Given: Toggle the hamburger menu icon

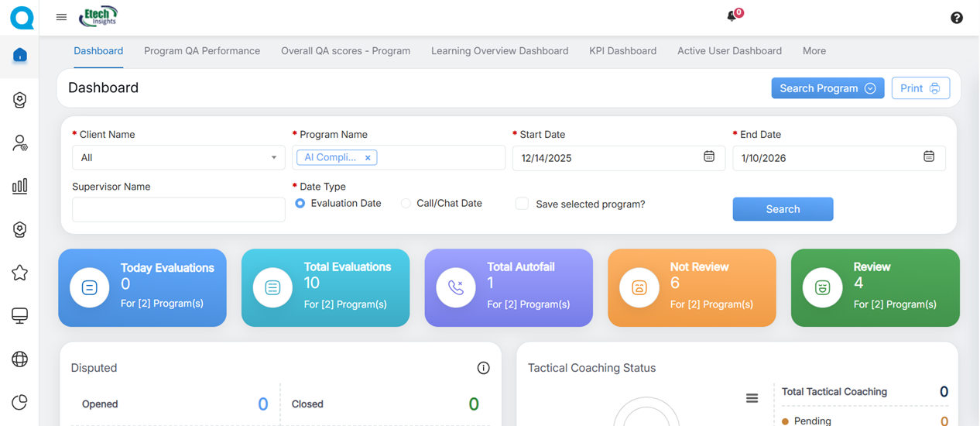Looking at the screenshot, I should point(61,17).
